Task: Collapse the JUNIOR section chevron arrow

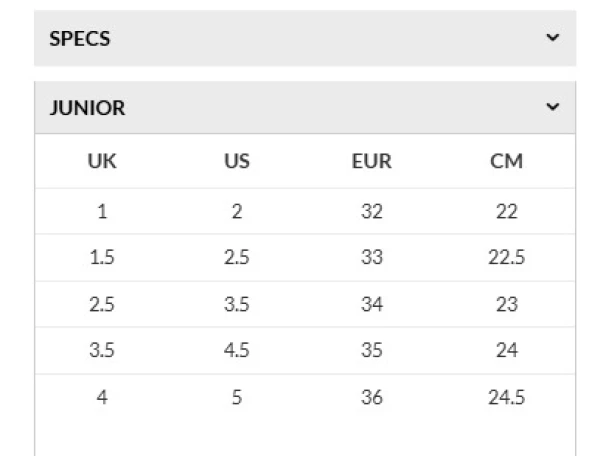Action: pyautogui.click(x=553, y=107)
